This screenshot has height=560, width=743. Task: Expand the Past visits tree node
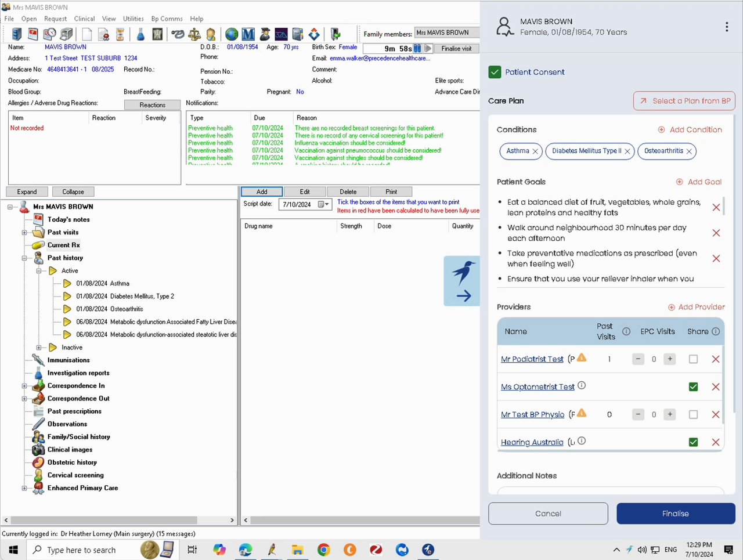pyautogui.click(x=24, y=233)
